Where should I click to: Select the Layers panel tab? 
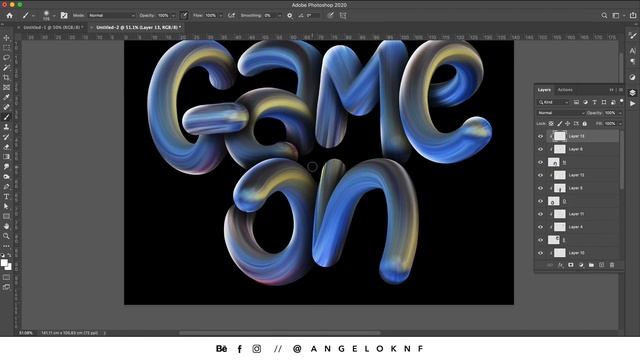tap(544, 90)
